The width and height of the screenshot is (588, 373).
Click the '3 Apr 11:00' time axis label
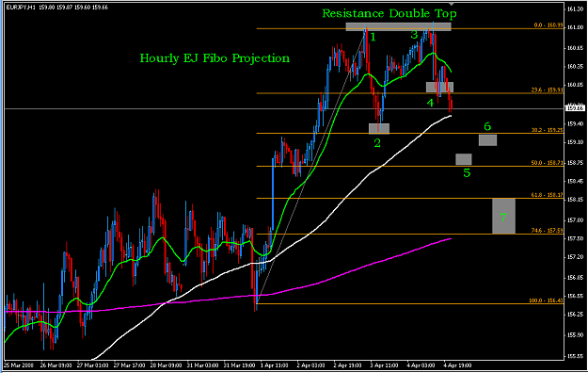384,365
